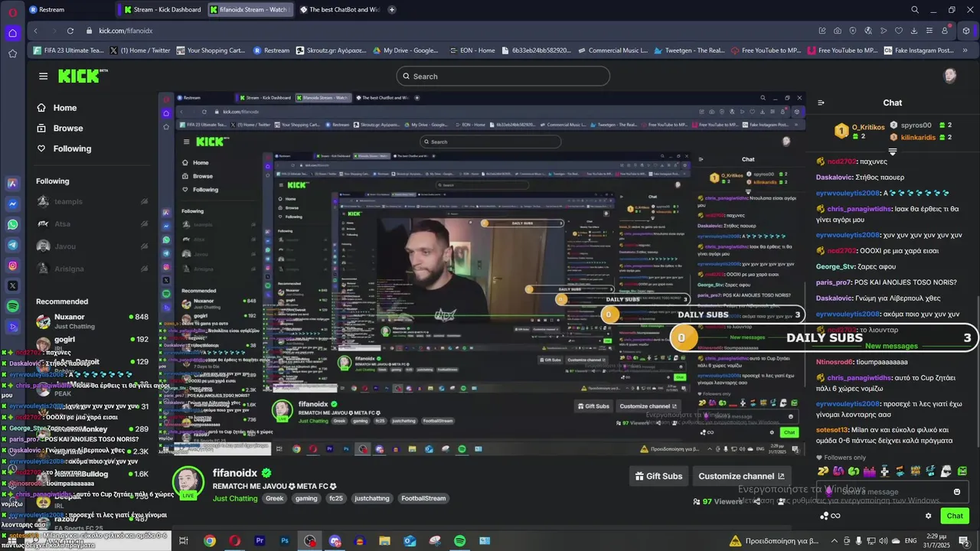Open Telegram in the Opera sidebar
This screenshot has width=980, height=551.
(12, 245)
